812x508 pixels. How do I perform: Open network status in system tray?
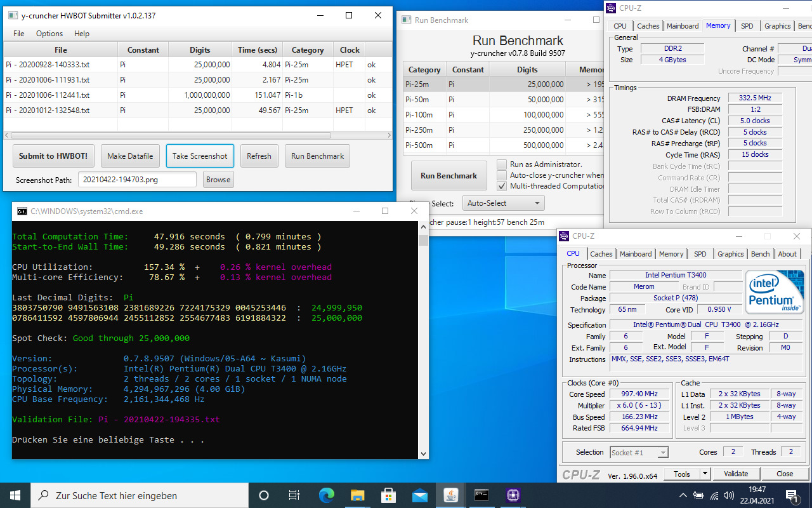pos(714,495)
